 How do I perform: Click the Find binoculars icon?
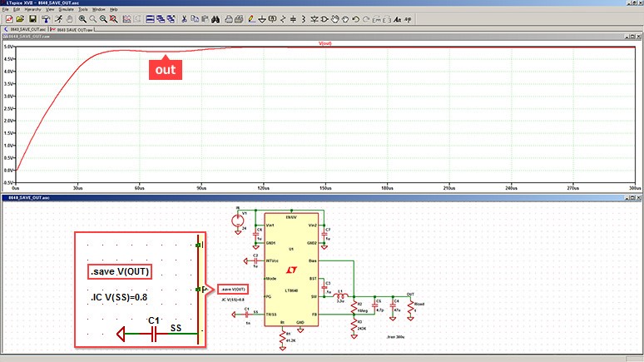[x=215, y=18]
